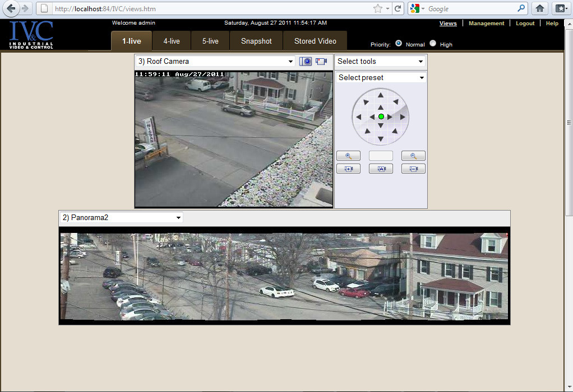Click the Management link

486,24
